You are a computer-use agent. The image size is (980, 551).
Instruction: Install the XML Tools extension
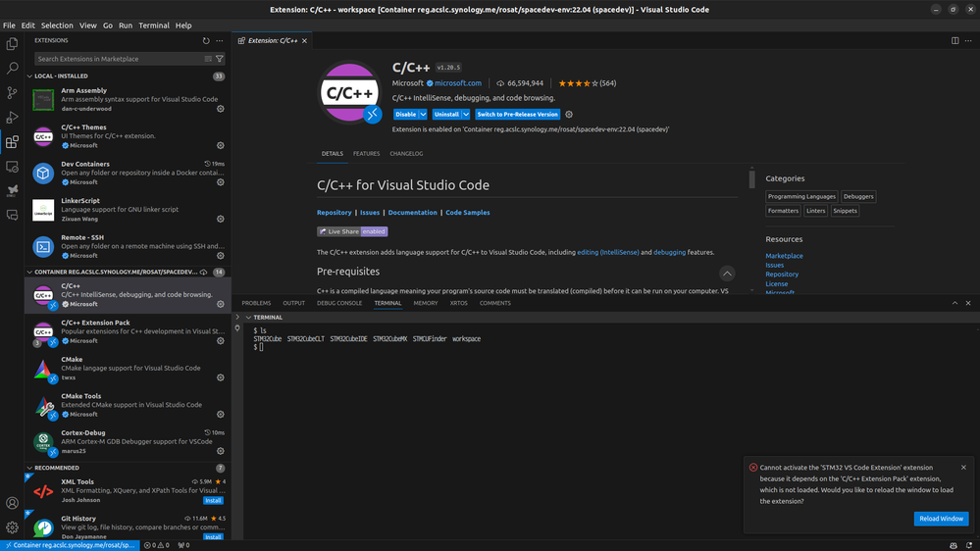(213, 500)
